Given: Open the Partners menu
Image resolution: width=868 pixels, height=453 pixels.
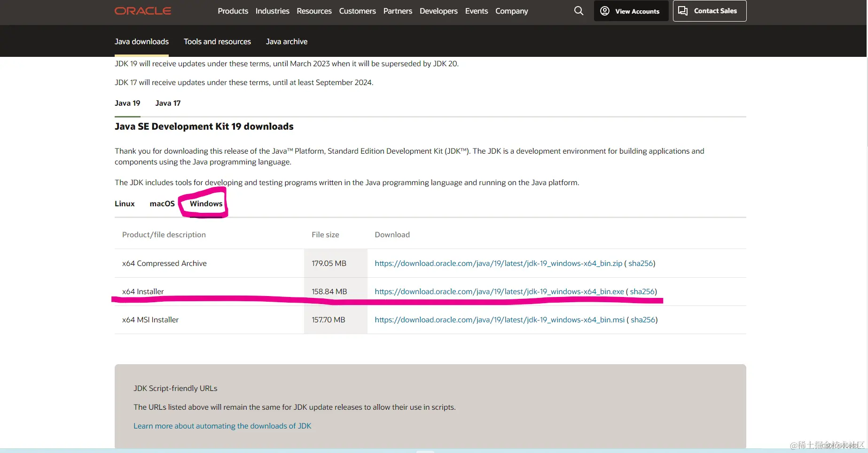Looking at the screenshot, I should (398, 11).
